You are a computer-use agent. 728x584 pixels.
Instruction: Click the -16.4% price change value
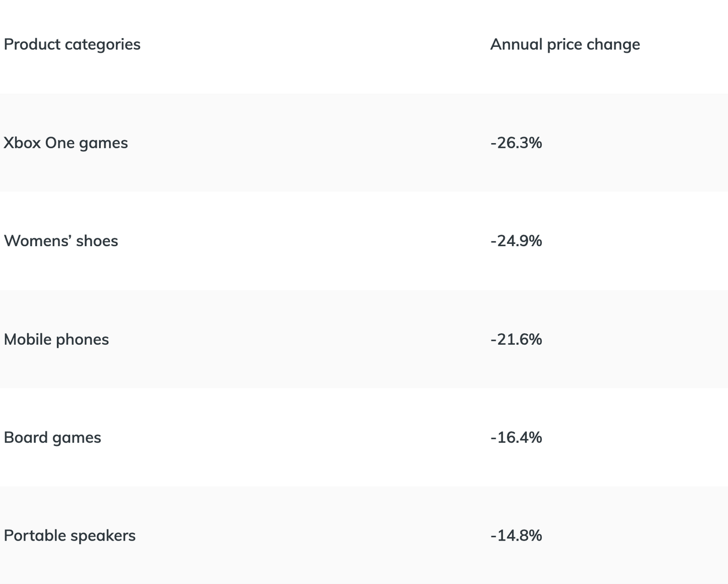pyautogui.click(x=516, y=437)
